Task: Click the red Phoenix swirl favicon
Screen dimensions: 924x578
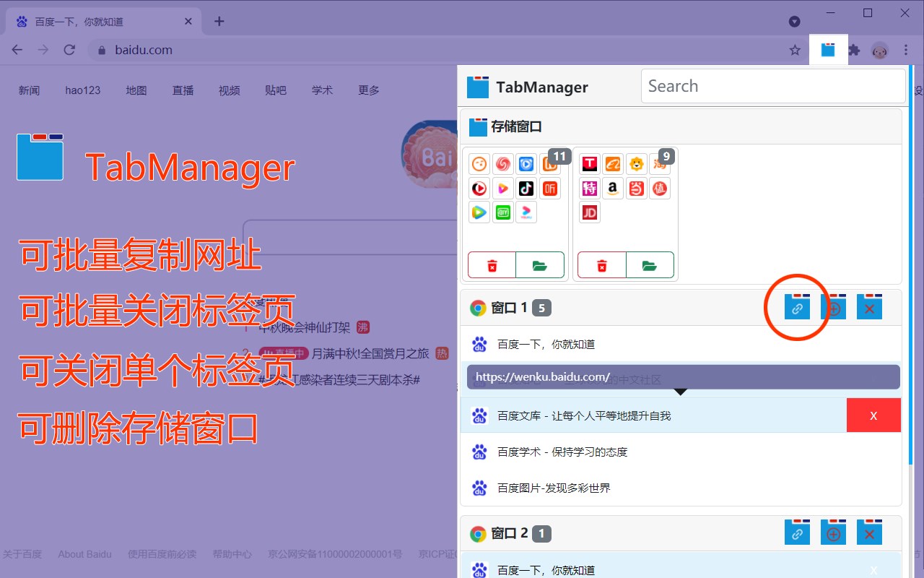Action: (502, 164)
